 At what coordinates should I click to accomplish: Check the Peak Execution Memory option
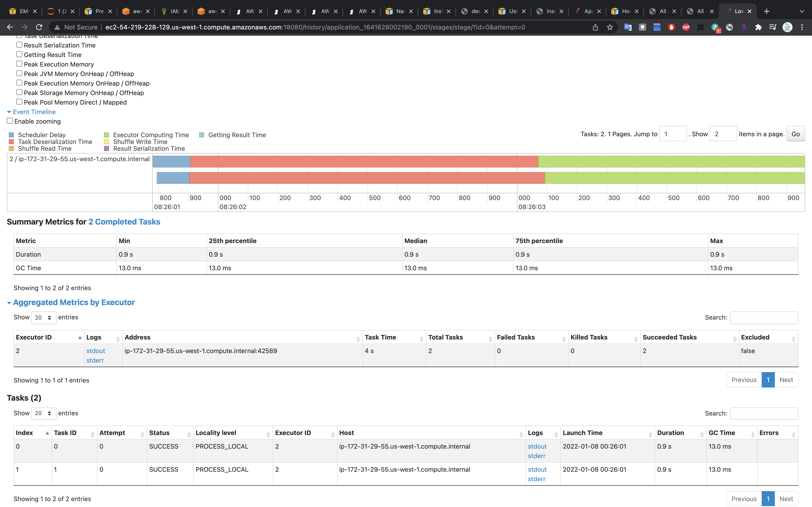(x=19, y=64)
